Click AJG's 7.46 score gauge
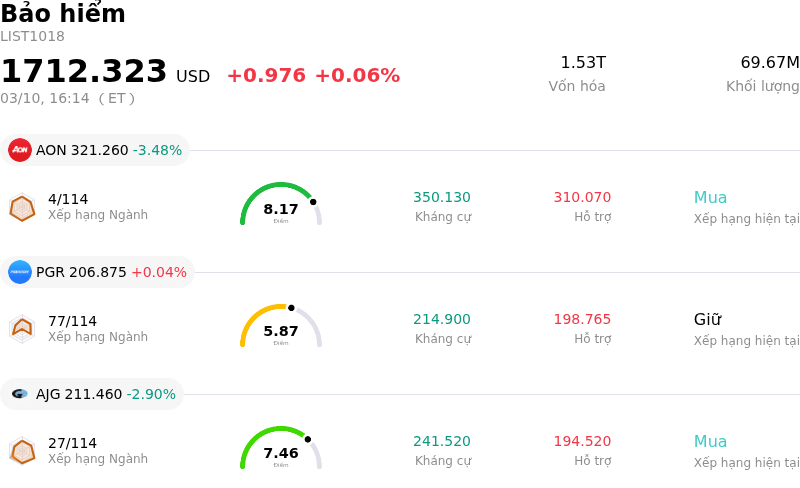The image size is (800, 488). (x=281, y=449)
